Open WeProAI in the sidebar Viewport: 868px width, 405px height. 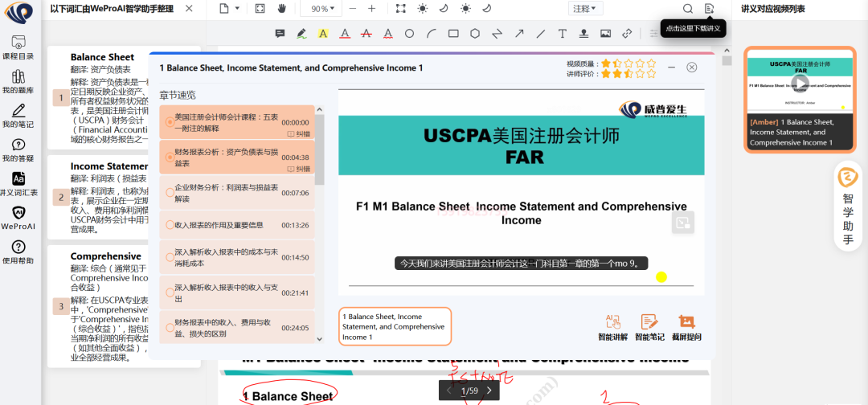pyautogui.click(x=18, y=218)
